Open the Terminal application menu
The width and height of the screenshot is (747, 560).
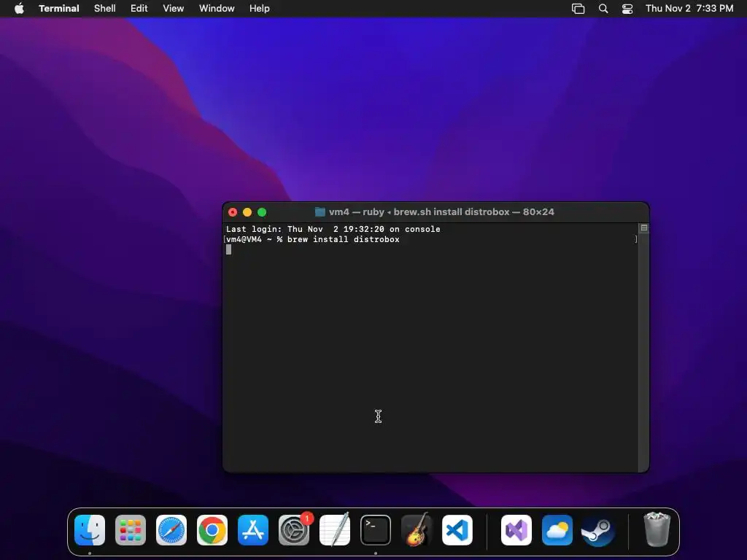click(59, 9)
